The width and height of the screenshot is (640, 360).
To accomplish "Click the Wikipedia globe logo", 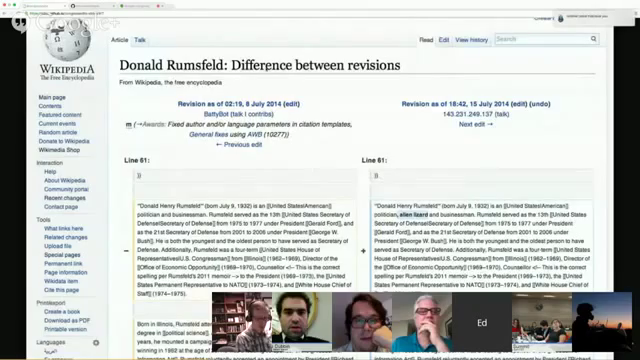I will (x=67, y=40).
